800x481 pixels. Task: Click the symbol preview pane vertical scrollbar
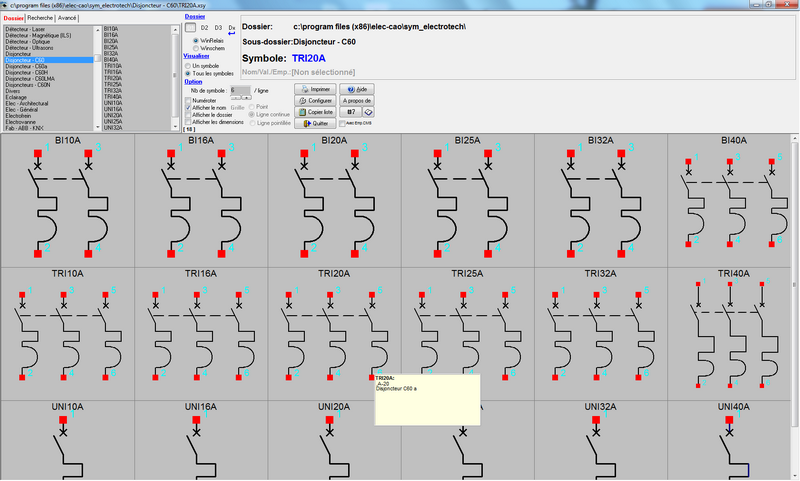pyautogui.click(x=794, y=284)
